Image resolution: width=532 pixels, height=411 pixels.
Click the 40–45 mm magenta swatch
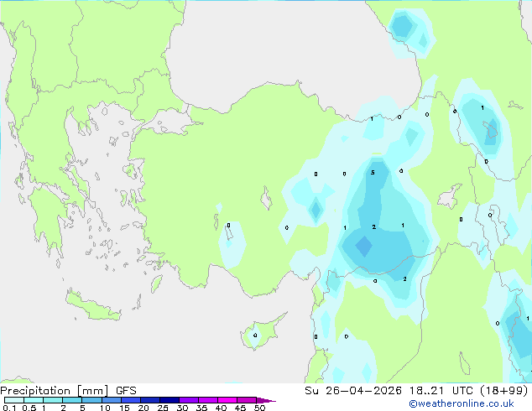pos(227,400)
